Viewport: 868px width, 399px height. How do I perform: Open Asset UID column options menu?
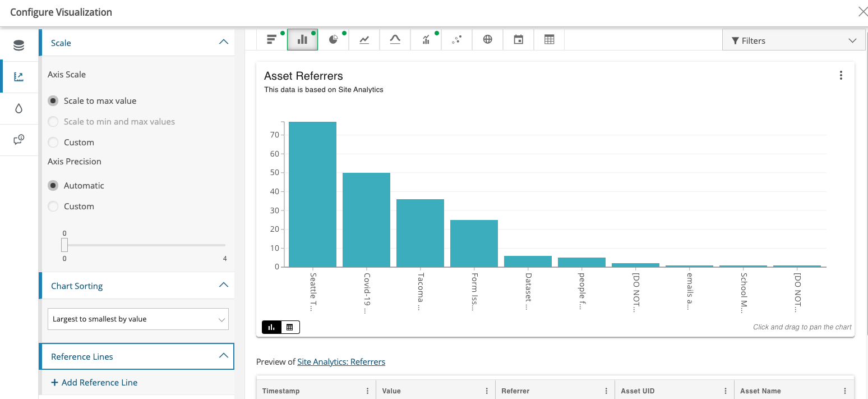point(726,391)
